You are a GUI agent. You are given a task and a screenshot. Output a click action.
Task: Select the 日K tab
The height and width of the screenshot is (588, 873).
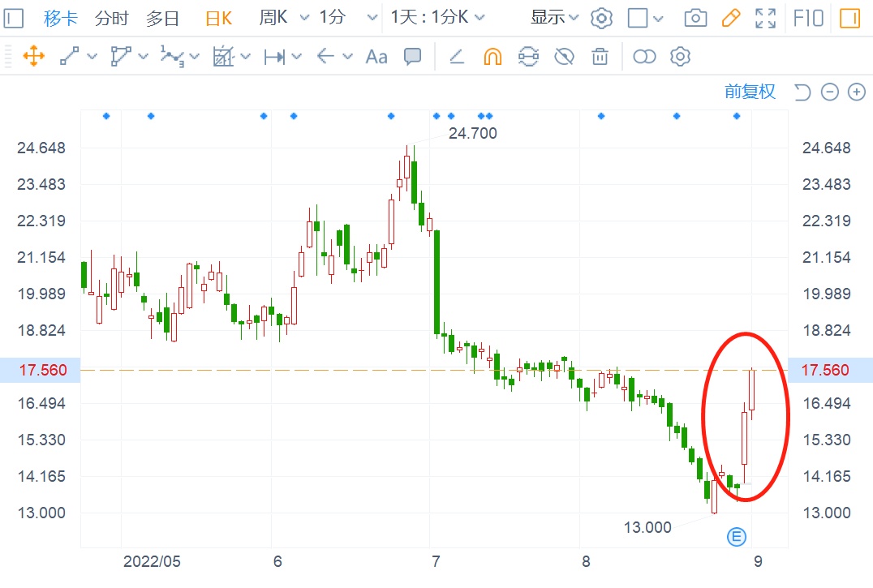pos(218,18)
